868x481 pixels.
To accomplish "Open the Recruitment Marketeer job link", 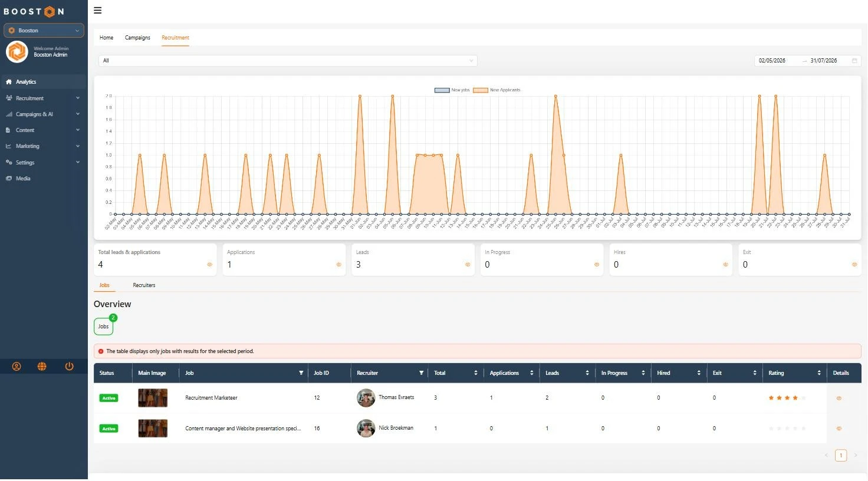I will (211, 398).
